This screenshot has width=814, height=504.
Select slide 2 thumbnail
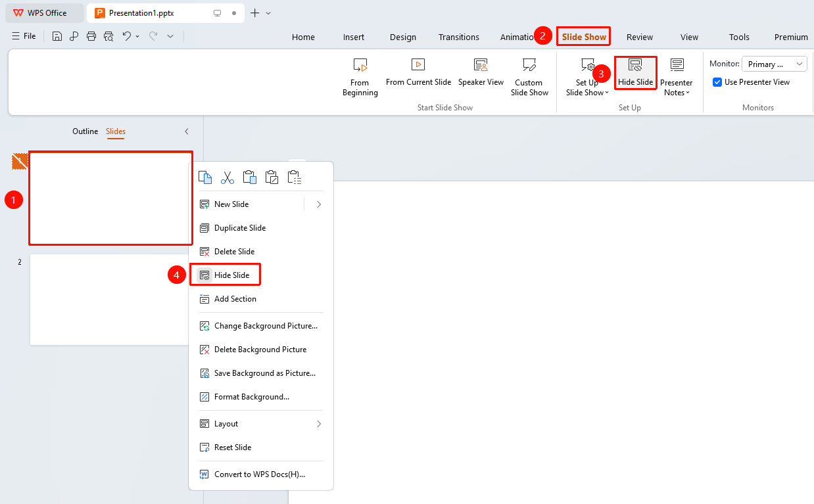[x=110, y=300]
